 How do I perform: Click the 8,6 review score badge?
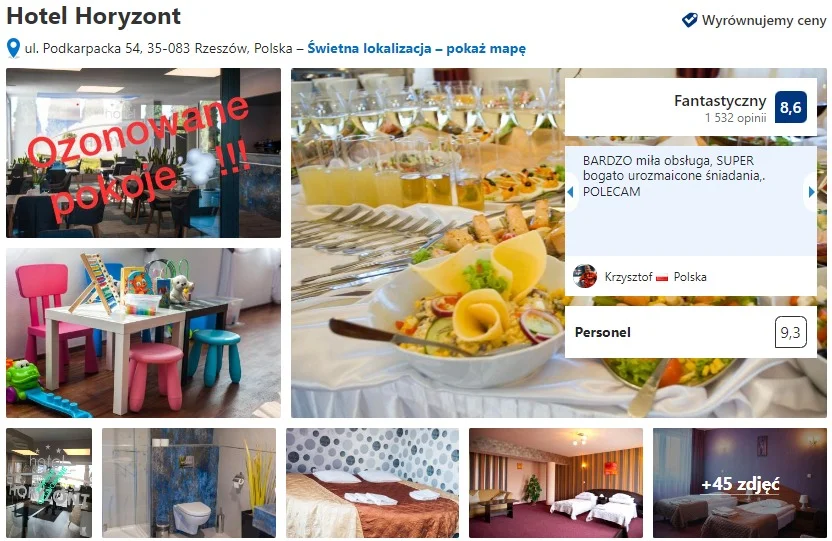(x=791, y=107)
